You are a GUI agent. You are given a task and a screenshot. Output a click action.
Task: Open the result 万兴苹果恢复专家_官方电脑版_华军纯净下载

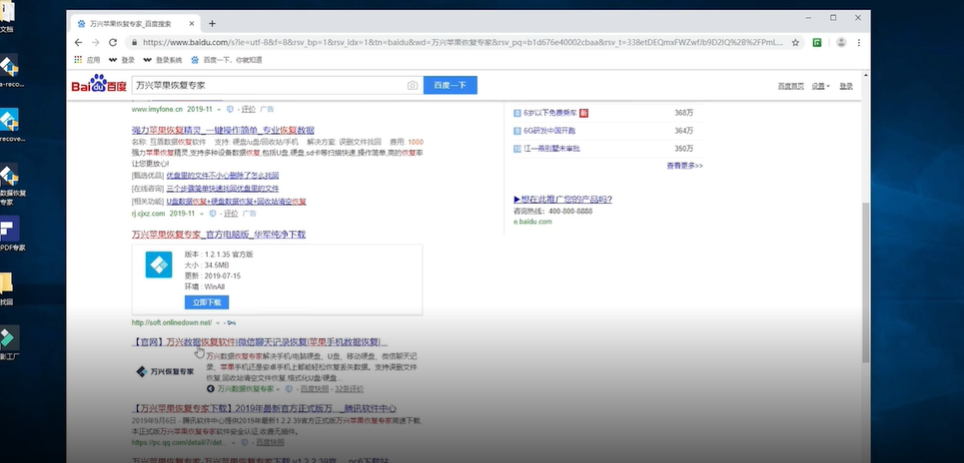point(218,234)
